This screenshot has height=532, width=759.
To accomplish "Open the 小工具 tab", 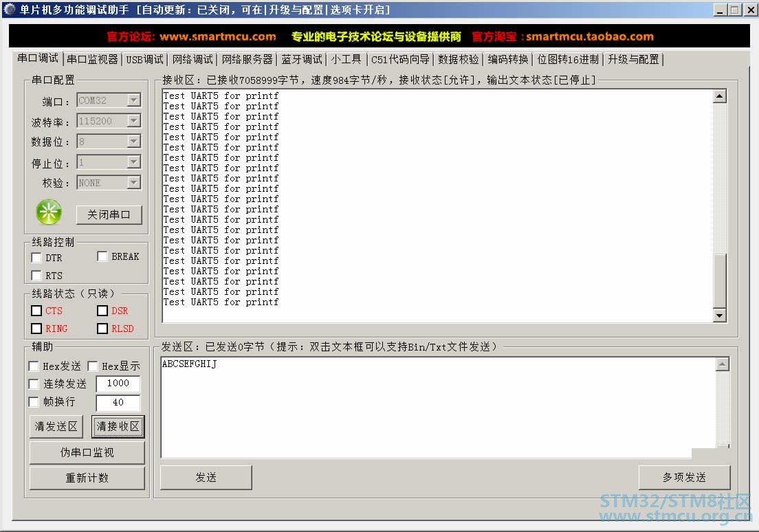I will coord(346,60).
